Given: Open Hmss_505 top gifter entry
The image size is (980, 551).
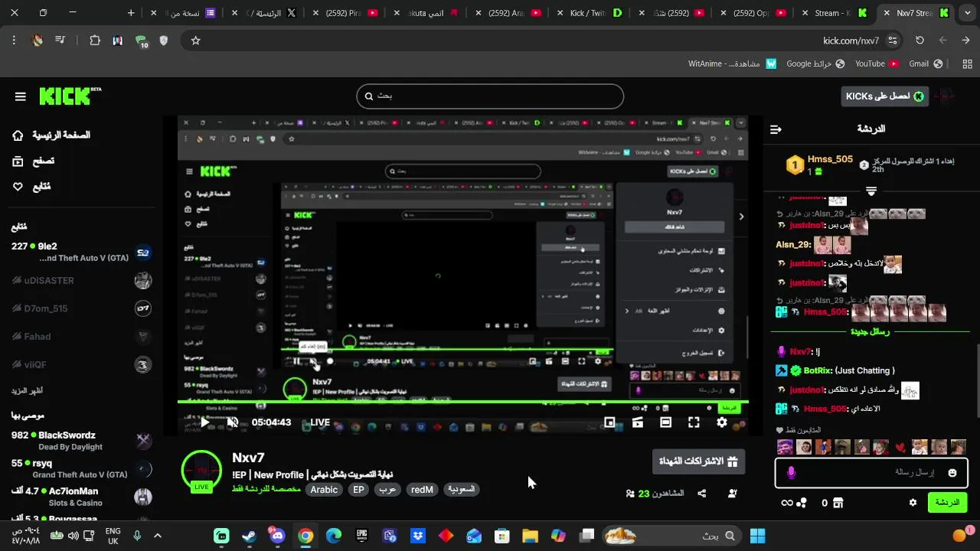Looking at the screenshot, I should pyautogui.click(x=820, y=165).
